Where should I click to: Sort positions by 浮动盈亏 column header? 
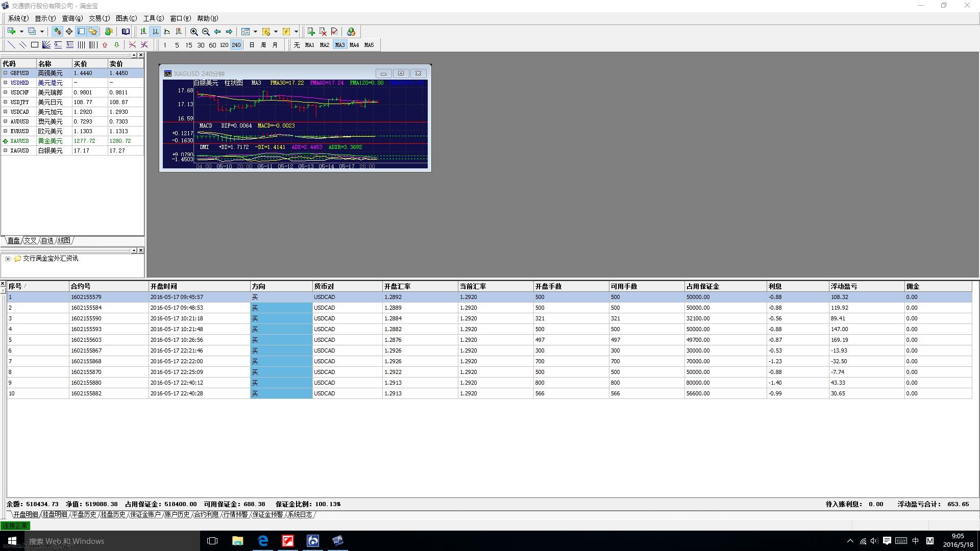click(x=866, y=286)
